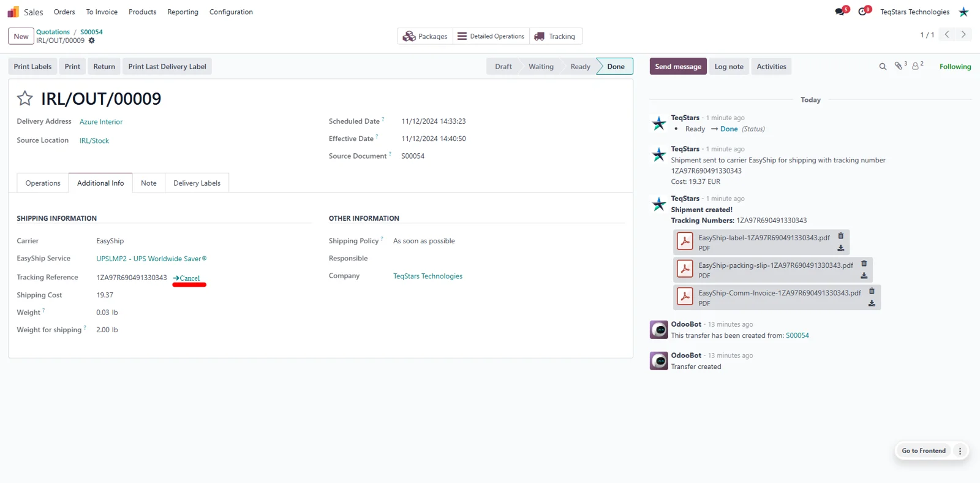This screenshot has height=483, width=980.
Task: Delete the EasyShip-Comm-Invoice PDF attachment
Action: coord(872,291)
